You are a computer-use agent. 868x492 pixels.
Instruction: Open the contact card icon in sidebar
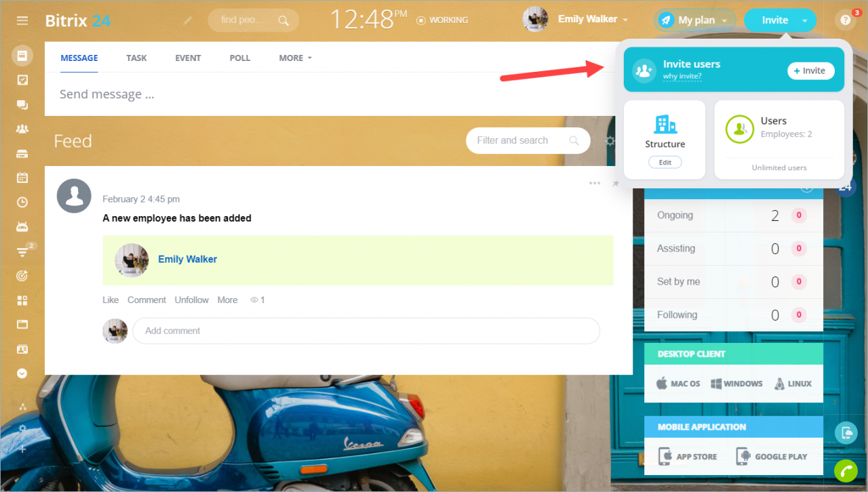coord(22,349)
